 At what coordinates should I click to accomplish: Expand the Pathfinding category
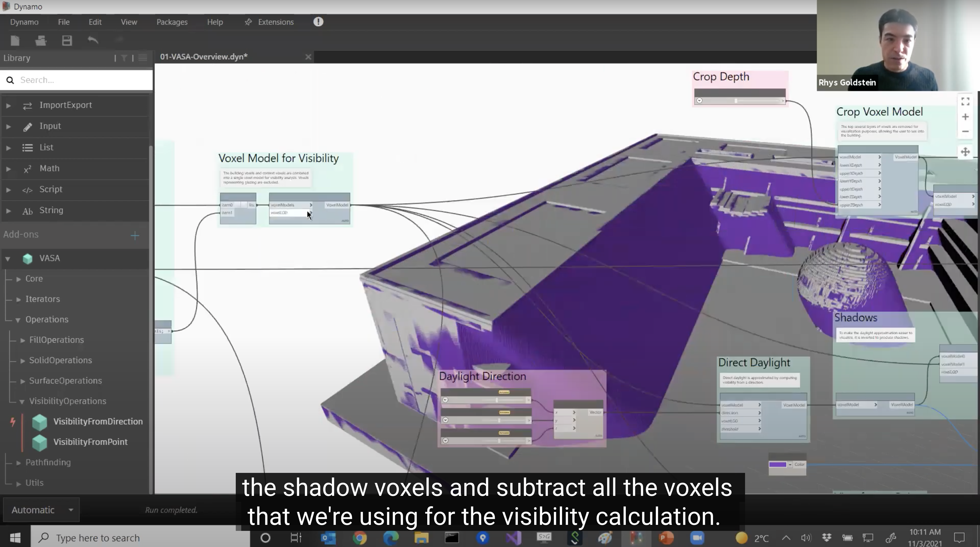[19, 462]
